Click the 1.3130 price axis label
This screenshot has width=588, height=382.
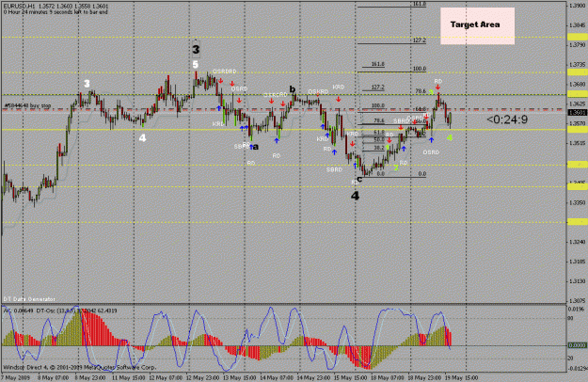(x=577, y=281)
